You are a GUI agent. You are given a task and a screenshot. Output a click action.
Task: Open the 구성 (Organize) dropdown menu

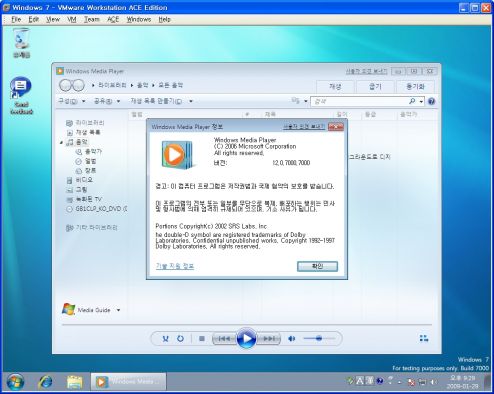coord(72,101)
